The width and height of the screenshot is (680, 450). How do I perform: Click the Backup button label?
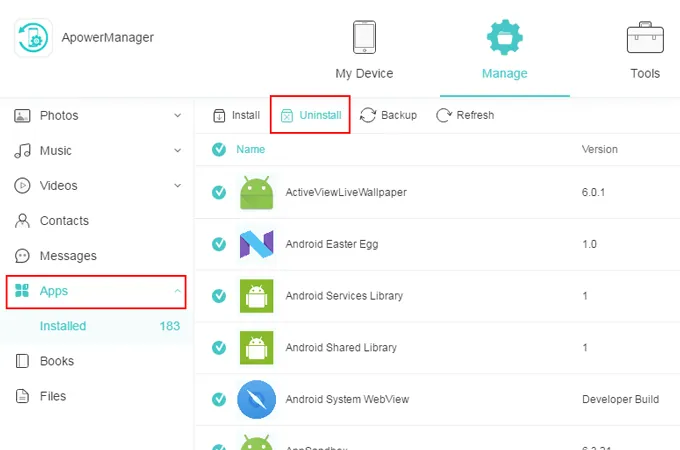[x=399, y=115]
